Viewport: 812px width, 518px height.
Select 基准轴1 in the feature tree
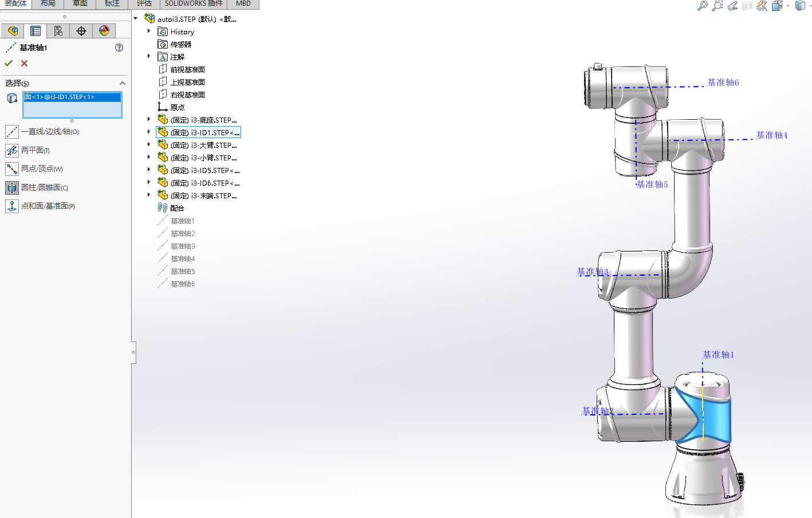pos(176,221)
